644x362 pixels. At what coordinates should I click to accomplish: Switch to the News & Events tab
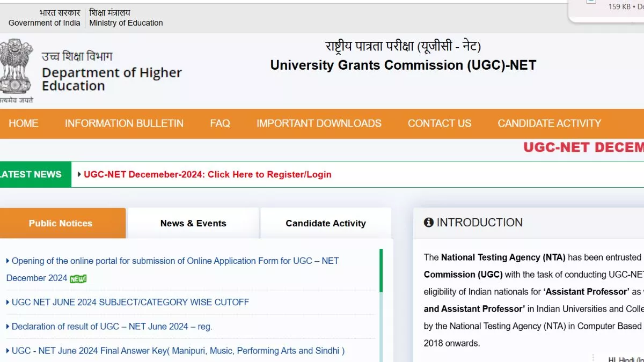193,223
